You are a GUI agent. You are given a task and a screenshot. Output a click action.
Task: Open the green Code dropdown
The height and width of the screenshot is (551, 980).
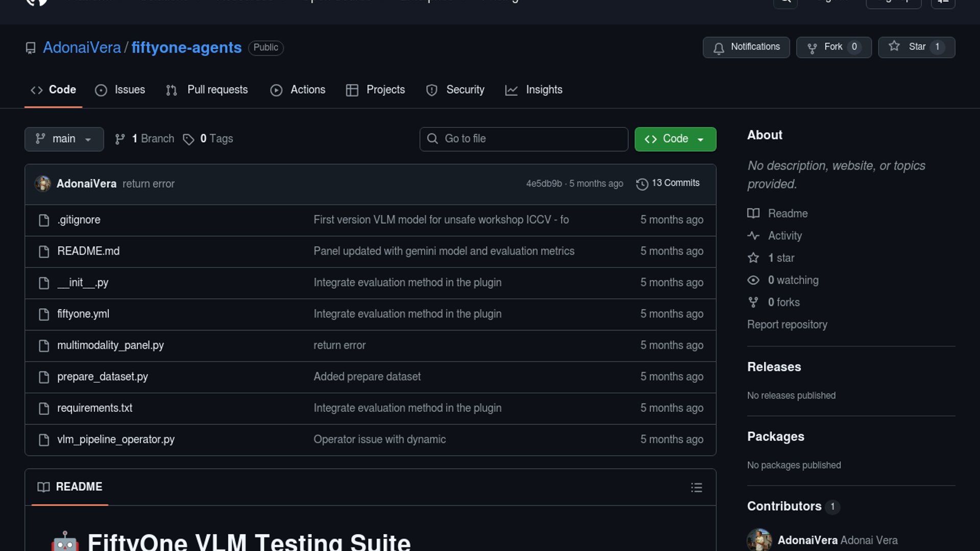[675, 139]
